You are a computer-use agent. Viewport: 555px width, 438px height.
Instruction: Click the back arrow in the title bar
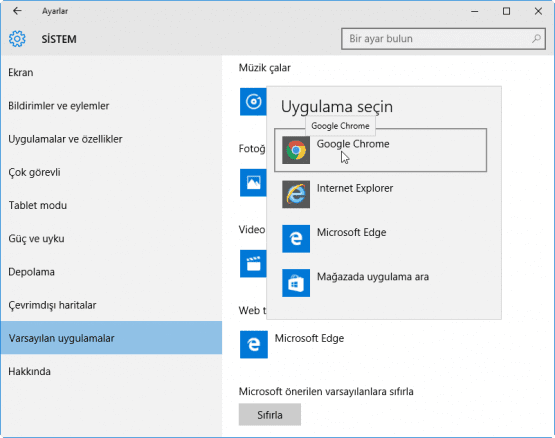[x=17, y=11]
